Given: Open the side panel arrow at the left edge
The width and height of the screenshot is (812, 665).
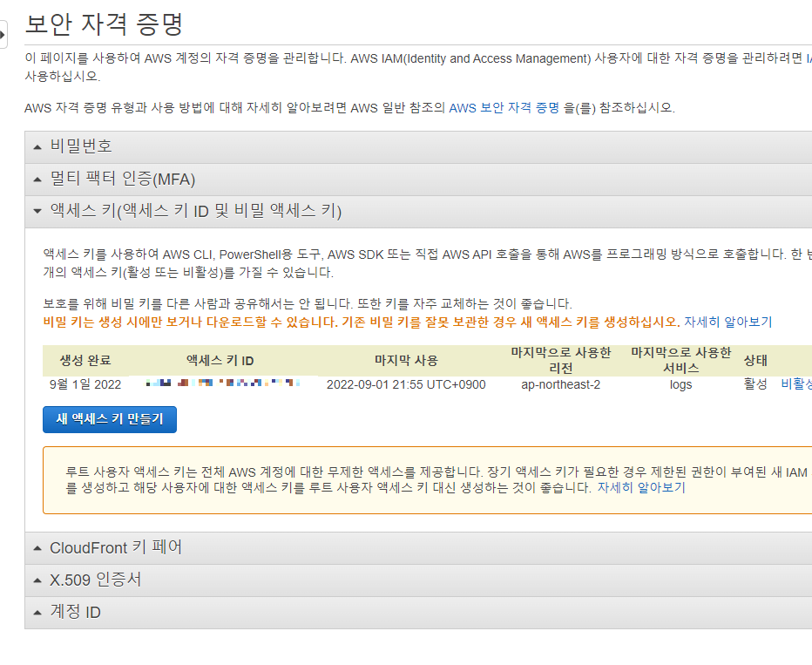Looking at the screenshot, I should [x=3, y=35].
